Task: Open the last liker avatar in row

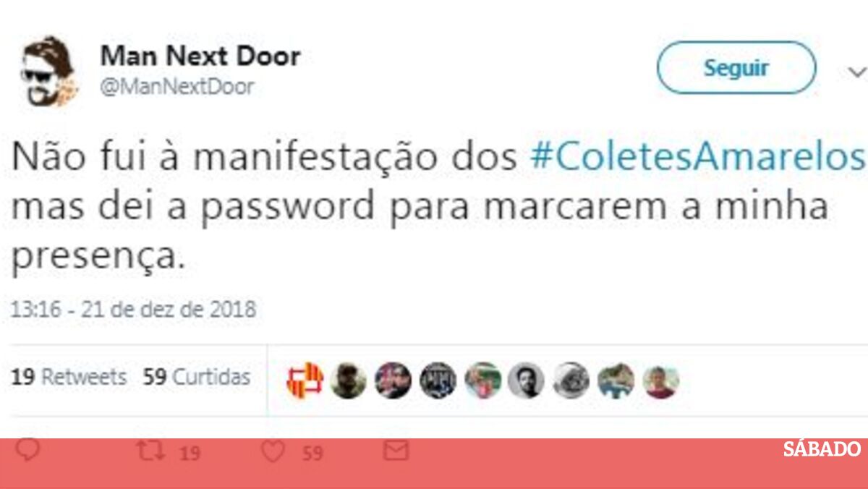Action: point(661,380)
